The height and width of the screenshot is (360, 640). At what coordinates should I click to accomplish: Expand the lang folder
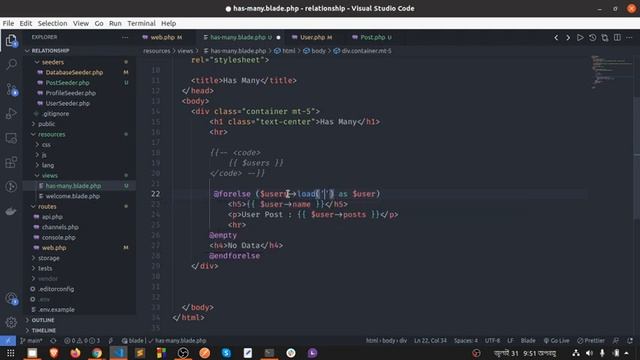[x=47, y=165]
